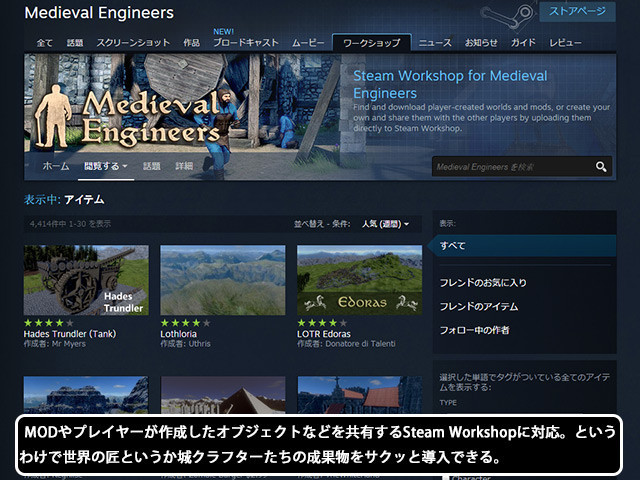
Task: Open the ガイド tab
Action: [x=523, y=43]
